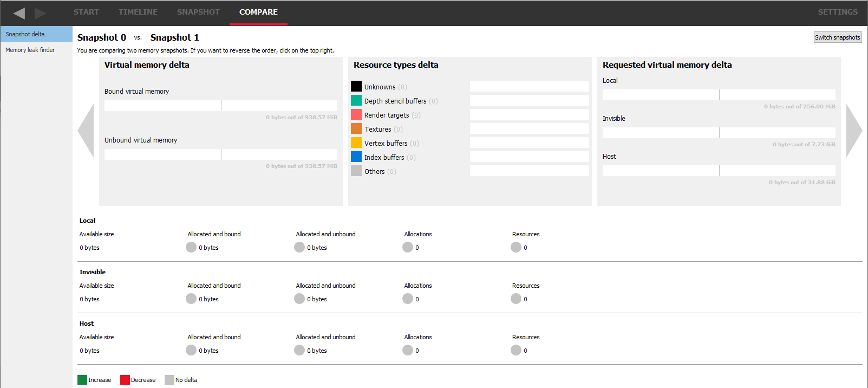Image resolution: width=868 pixels, height=388 pixels.
Task: Open the START tab
Action: 86,12
